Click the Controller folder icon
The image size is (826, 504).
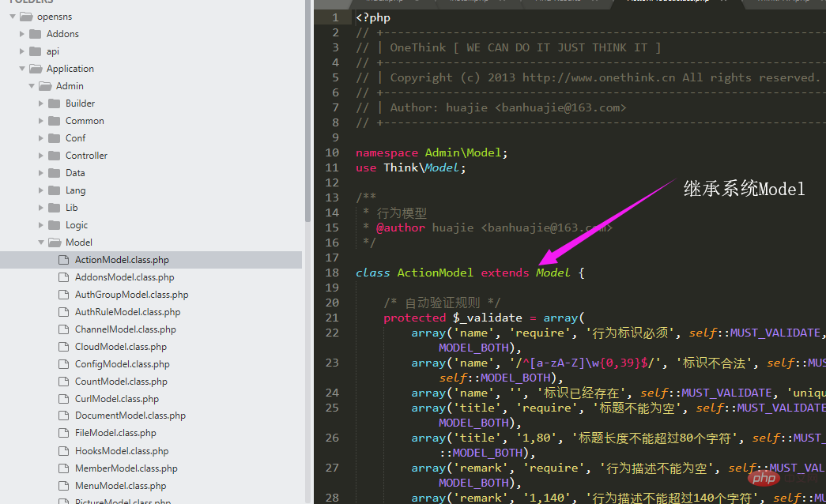tap(54, 156)
